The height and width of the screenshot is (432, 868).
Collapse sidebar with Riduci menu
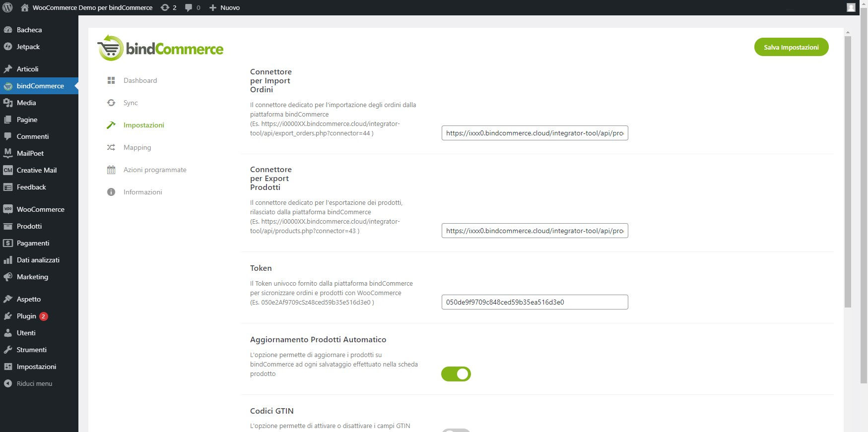(34, 383)
